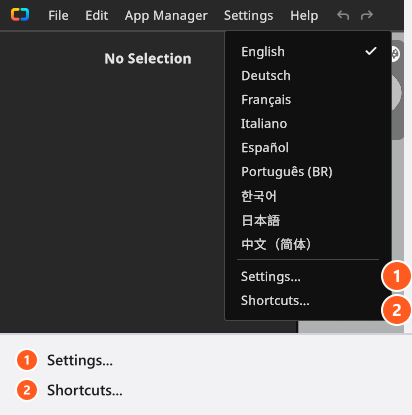412x415 pixels.
Task: Click legend badge 1 below screenshot
Action: (27, 360)
